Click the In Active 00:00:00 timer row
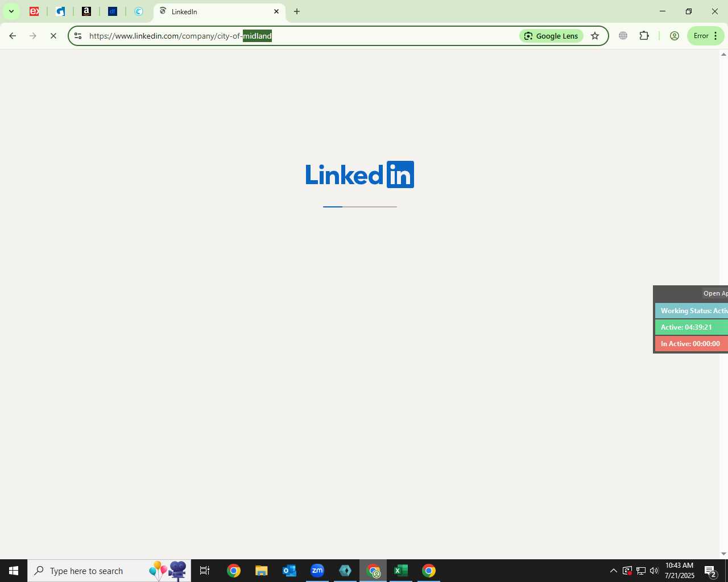 [x=692, y=344]
